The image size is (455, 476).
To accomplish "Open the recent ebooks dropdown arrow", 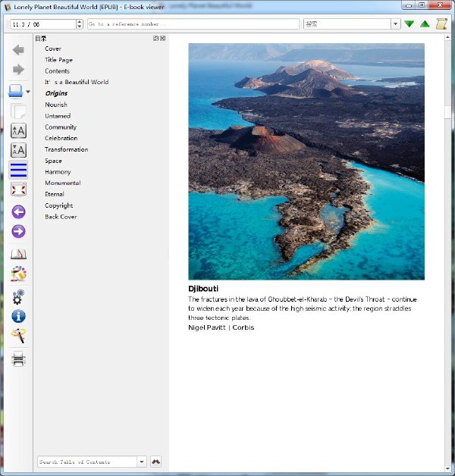I will pyautogui.click(x=28, y=92).
